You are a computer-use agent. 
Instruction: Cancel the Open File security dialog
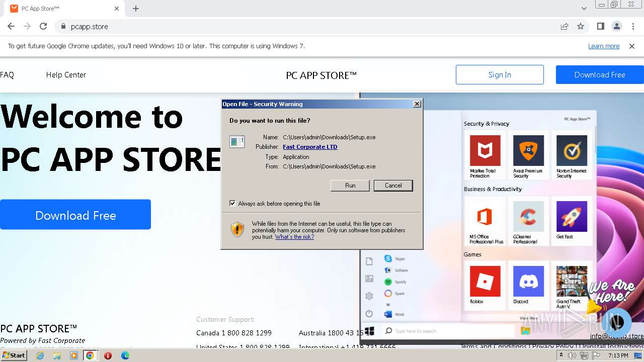[x=393, y=186]
